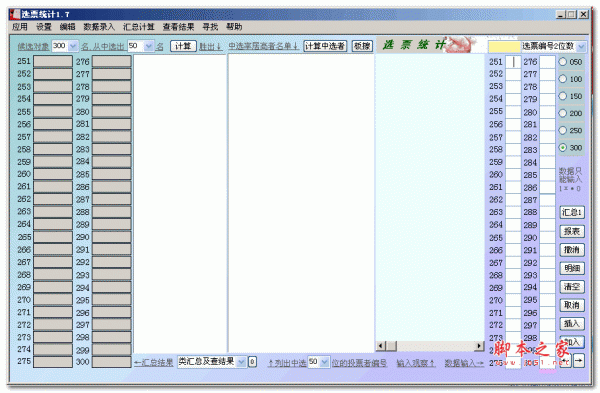Click the horizontal scrollbar thumb under middle panel
The image size is (600, 393).
point(391,346)
